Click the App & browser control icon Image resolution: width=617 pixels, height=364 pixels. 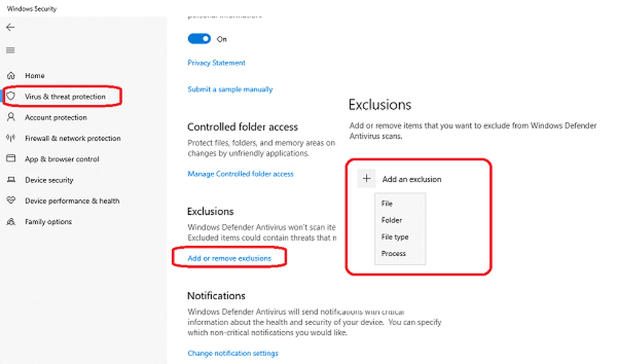[x=10, y=159]
